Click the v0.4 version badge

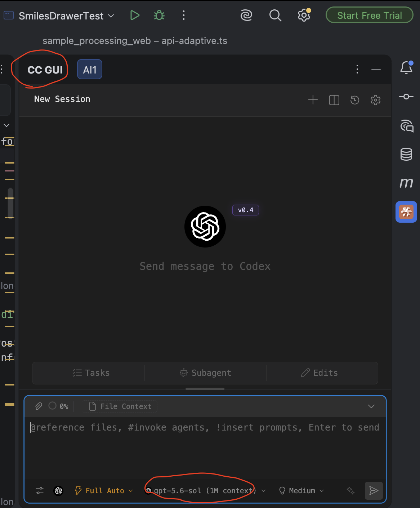[x=246, y=210]
